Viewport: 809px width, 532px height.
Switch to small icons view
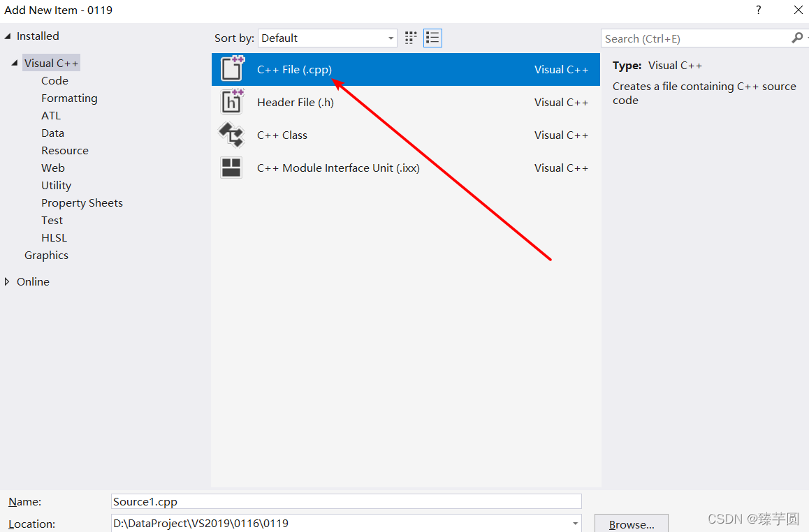pyautogui.click(x=410, y=38)
